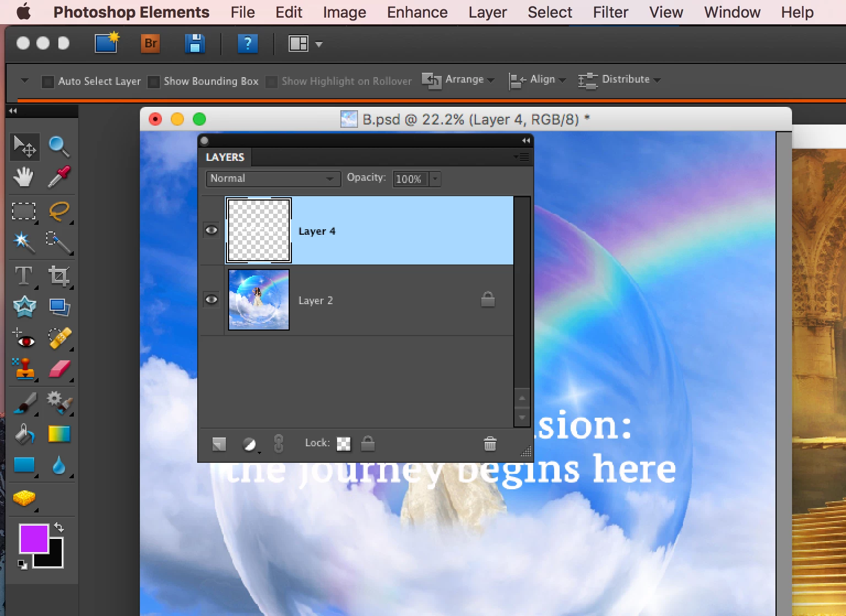Collapse the Layers panel with double arrows
Viewport: 846px width, 616px height.
tap(525, 141)
